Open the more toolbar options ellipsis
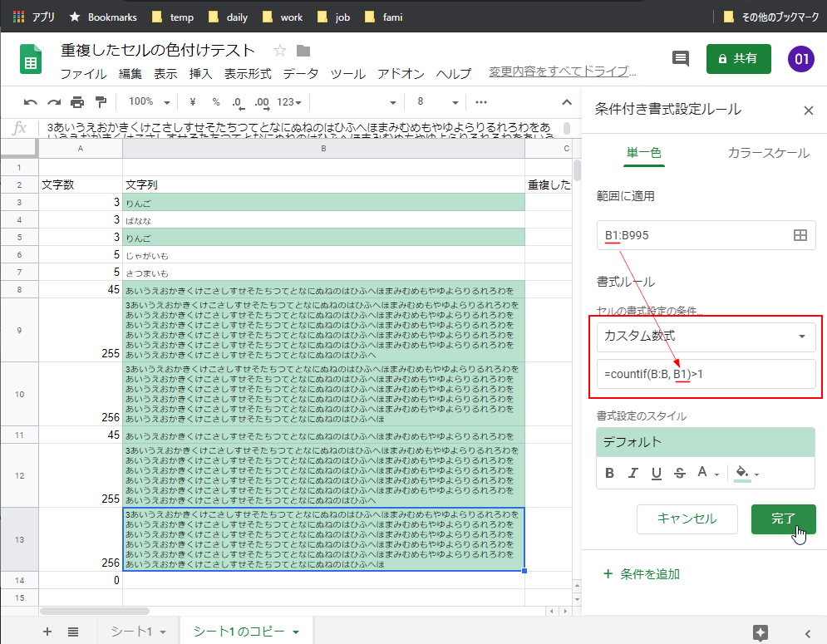 tap(480, 101)
